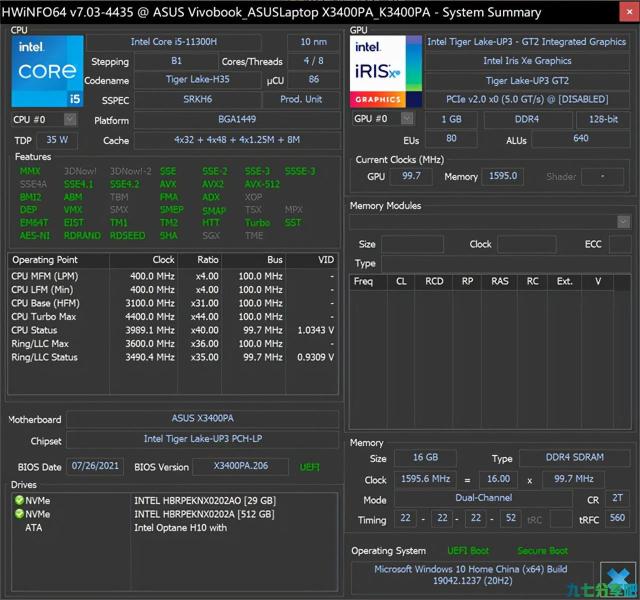Click the SSPEC value SRKH6
The width and height of the screenshot is (640, 600).
[x=198, y=99]
